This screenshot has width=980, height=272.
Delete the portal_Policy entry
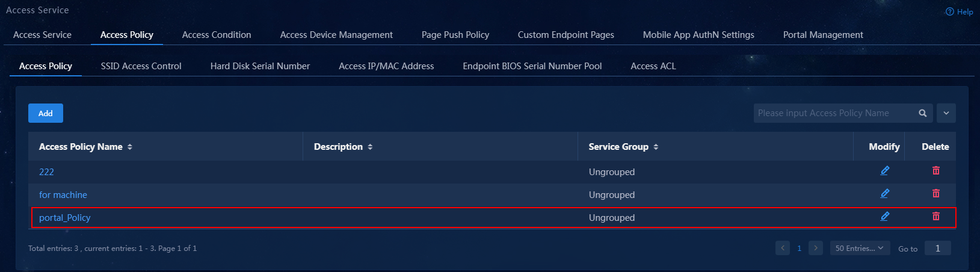point(935,217)
